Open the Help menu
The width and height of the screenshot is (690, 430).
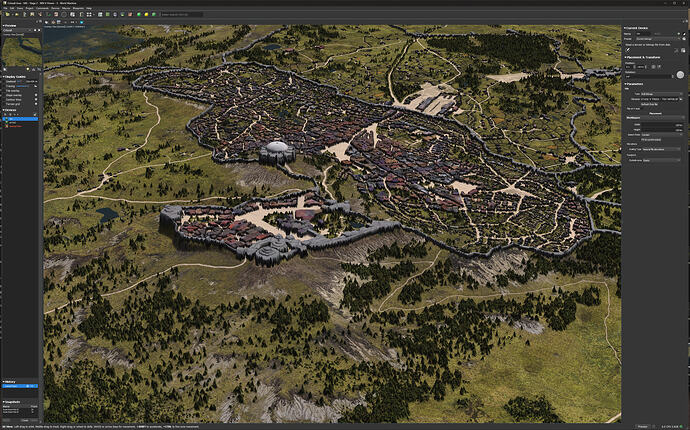pos(89,8)
